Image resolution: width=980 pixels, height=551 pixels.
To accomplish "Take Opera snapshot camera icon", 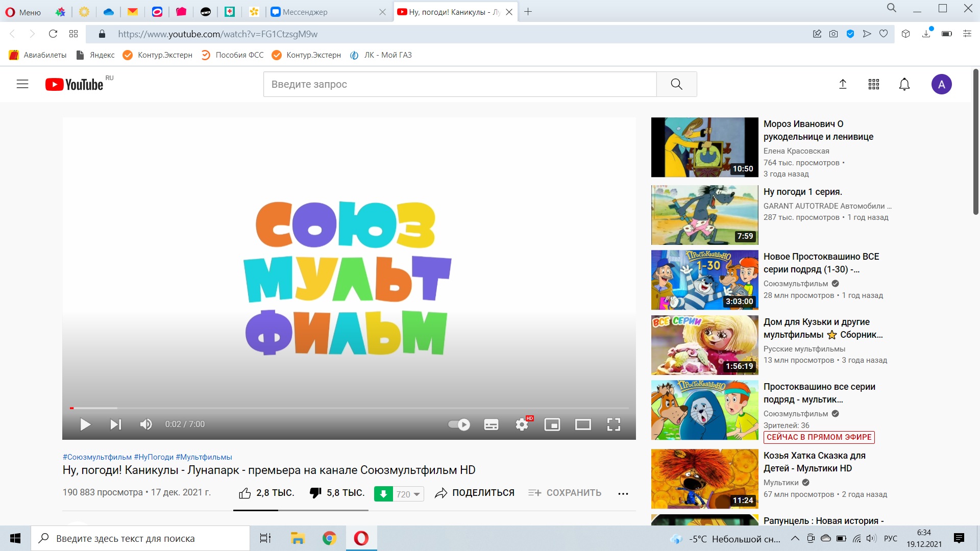I will pos(834,34).
